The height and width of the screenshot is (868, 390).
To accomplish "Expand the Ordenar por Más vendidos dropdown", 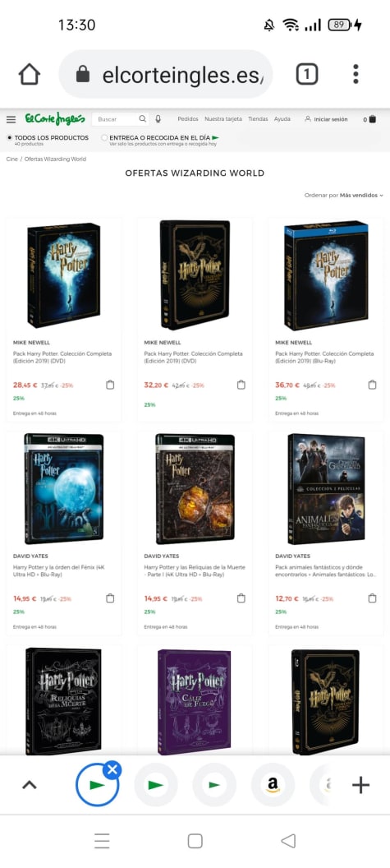I will (343, 196).
